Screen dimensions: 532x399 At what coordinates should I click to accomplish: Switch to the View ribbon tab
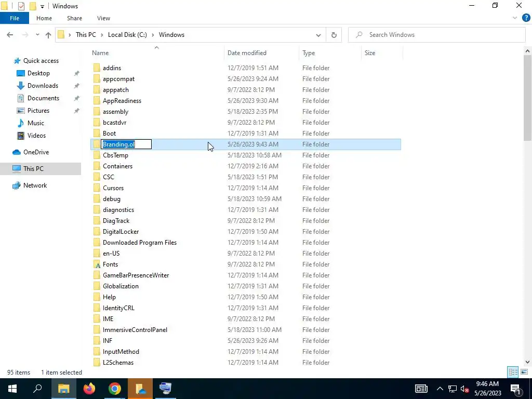tap(103, 18)
